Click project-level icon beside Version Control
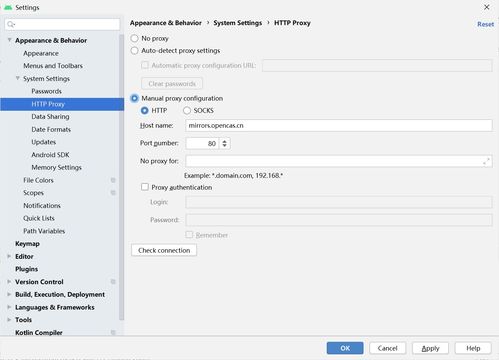 [113, 282]
